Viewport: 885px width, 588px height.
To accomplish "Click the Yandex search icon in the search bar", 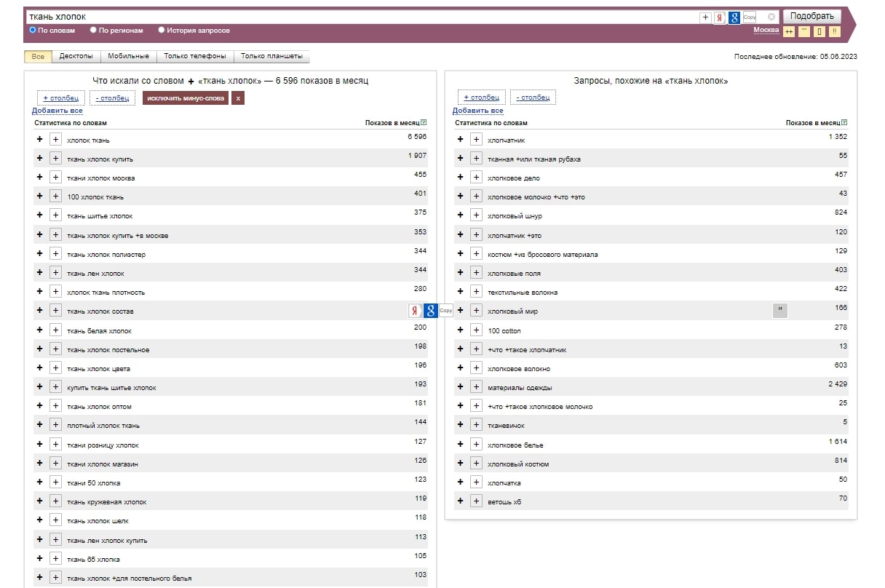I will (720, 17).
